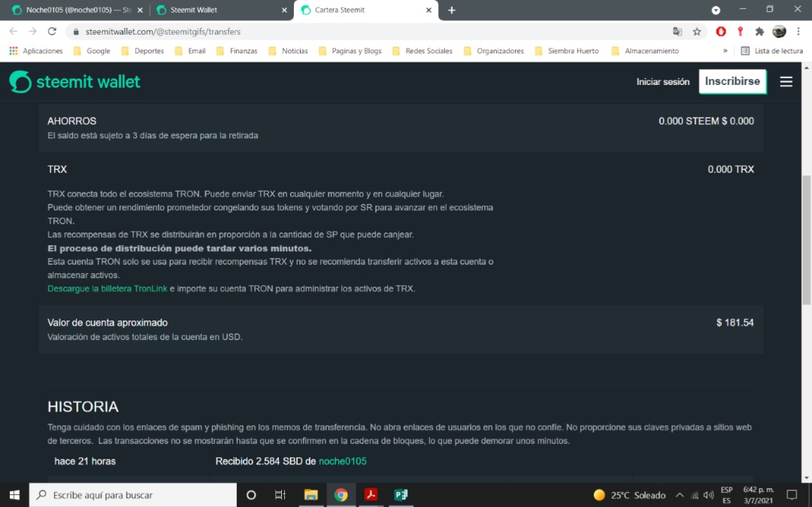The height and width of the screenshot is (507, 812).
Task: Open Redes Sociales bookmarks folder
Action: (422, 50)
